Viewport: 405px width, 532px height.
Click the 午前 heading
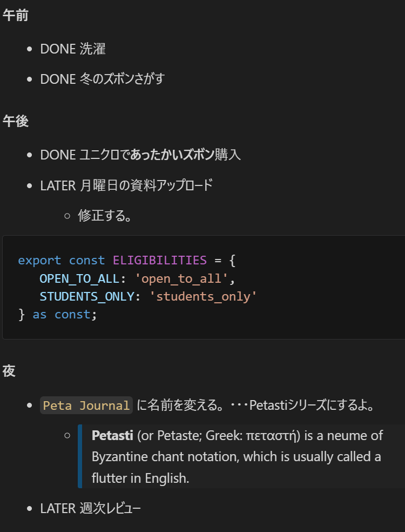pyautogui.click(x=16, y=16)
